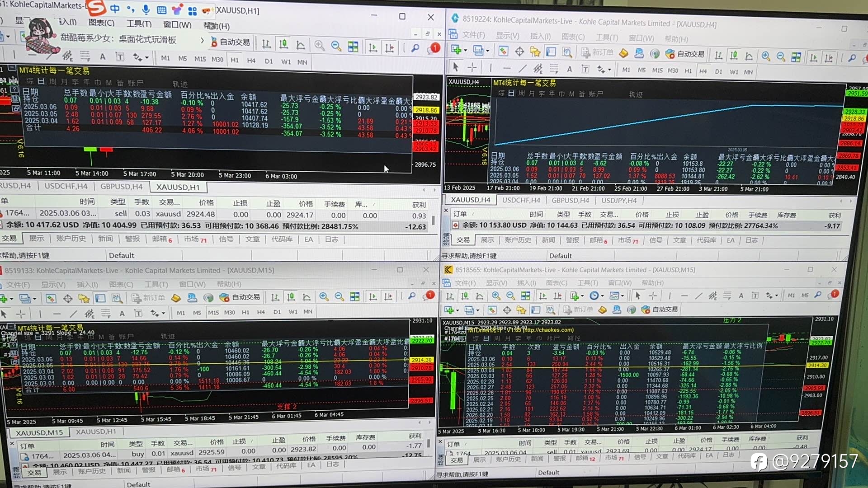Image resolution: width=868 pixels, height=488 pixels.
Task: Open USDCHF,H4 chart tab in top-left window
Action: [x=66, y=186]
